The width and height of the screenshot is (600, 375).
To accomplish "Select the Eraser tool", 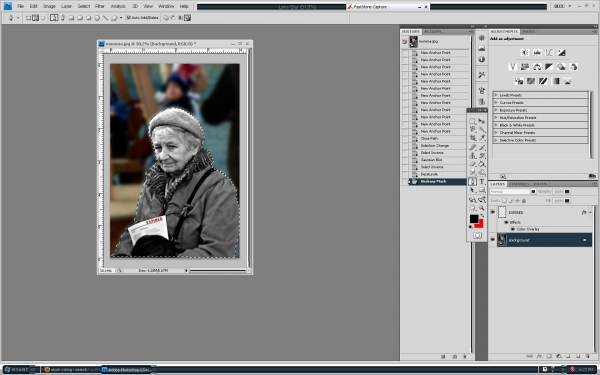I will 473,164.
